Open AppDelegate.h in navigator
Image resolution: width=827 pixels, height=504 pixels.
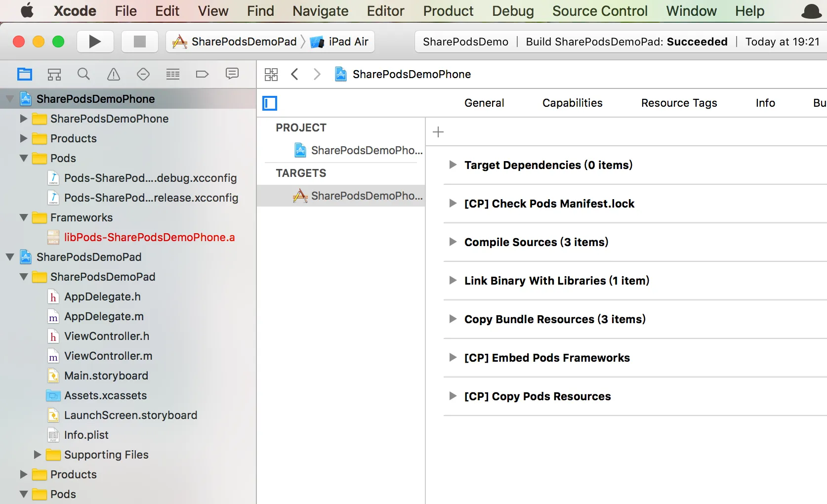102,296
